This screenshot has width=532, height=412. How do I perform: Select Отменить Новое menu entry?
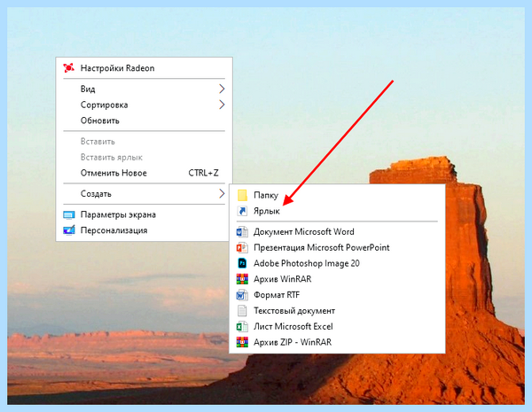(x=145, y=173)
